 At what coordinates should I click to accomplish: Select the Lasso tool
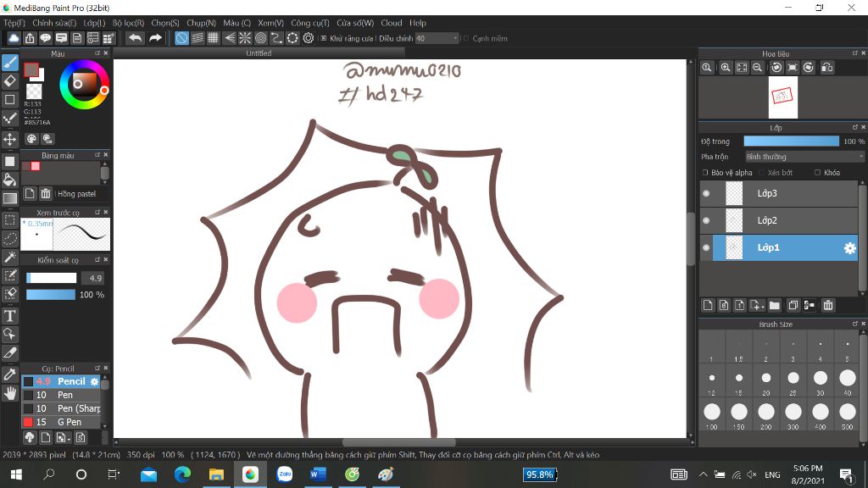(10, 238)
